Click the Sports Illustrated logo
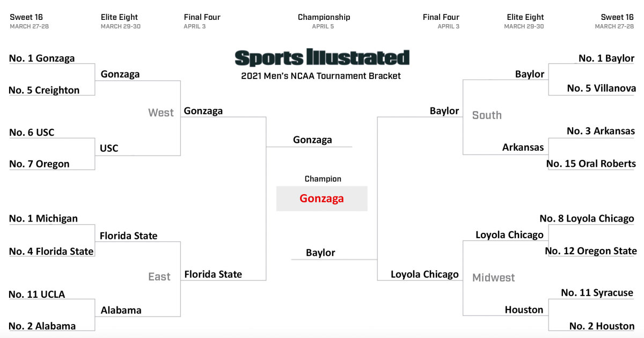644x338 pixels. click(322, 58)
